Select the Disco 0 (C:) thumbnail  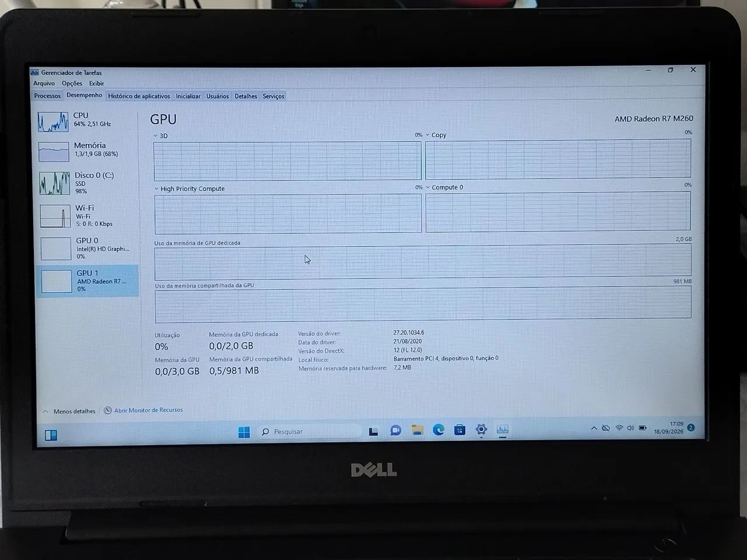point(54,183)
